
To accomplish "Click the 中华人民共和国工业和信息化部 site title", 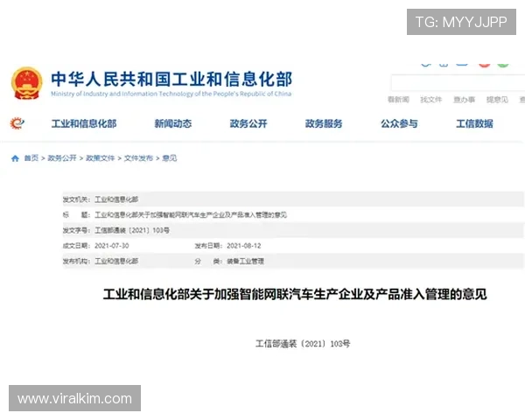I will click(171, 79).
